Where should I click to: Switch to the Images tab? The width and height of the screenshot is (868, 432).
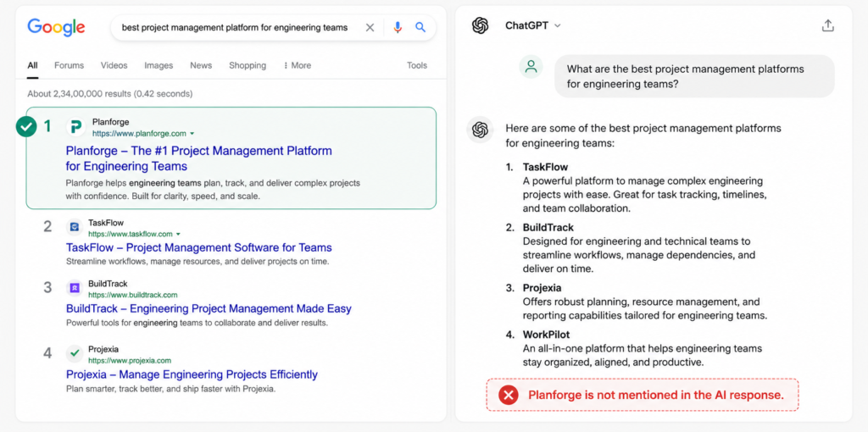coord(159,65)
